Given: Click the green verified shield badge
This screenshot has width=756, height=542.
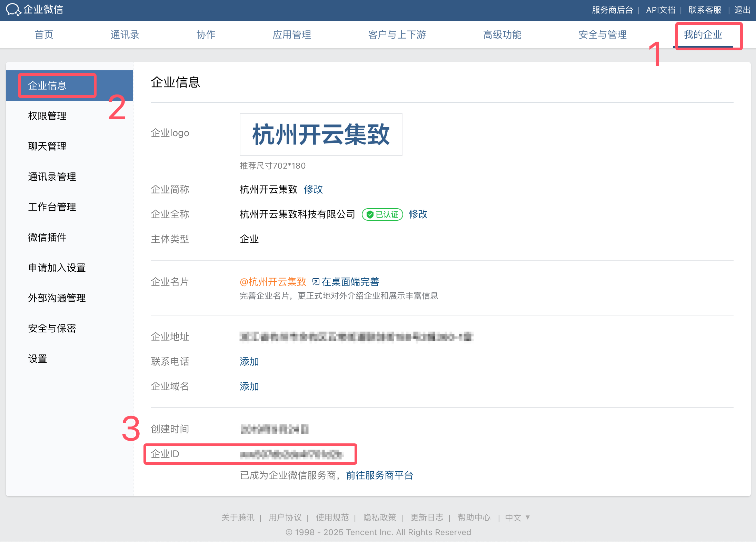Looking at the screenshot, I should 370,214.
